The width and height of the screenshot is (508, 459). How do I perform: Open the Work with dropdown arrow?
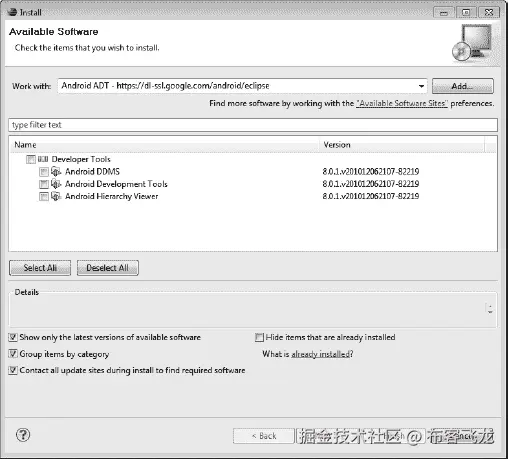(x=421, y=86)
